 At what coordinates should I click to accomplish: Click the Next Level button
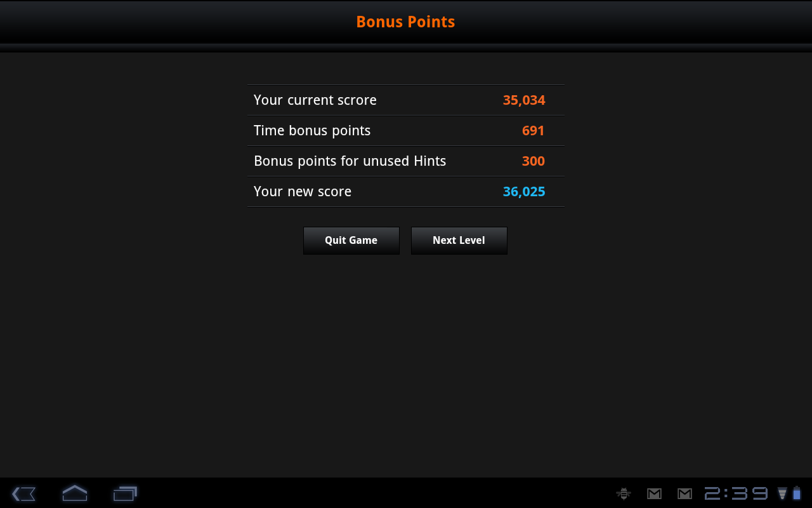coord(459,241)
